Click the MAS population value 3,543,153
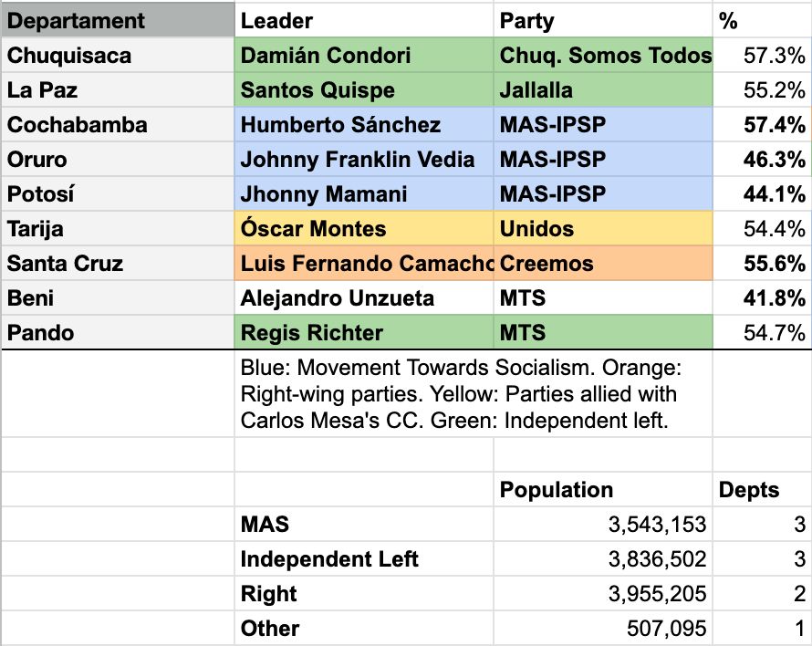 (x=603, y=525)
